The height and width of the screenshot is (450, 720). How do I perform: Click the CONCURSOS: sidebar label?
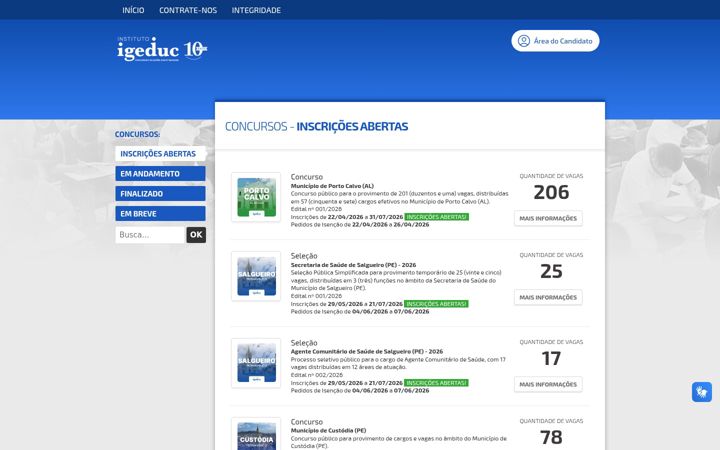pos(137,134)
